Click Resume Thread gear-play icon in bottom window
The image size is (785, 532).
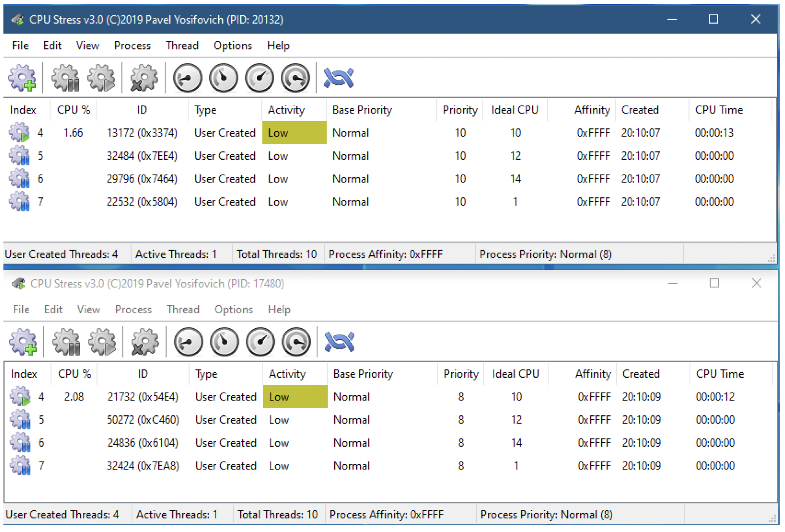[x=102, y=342]
